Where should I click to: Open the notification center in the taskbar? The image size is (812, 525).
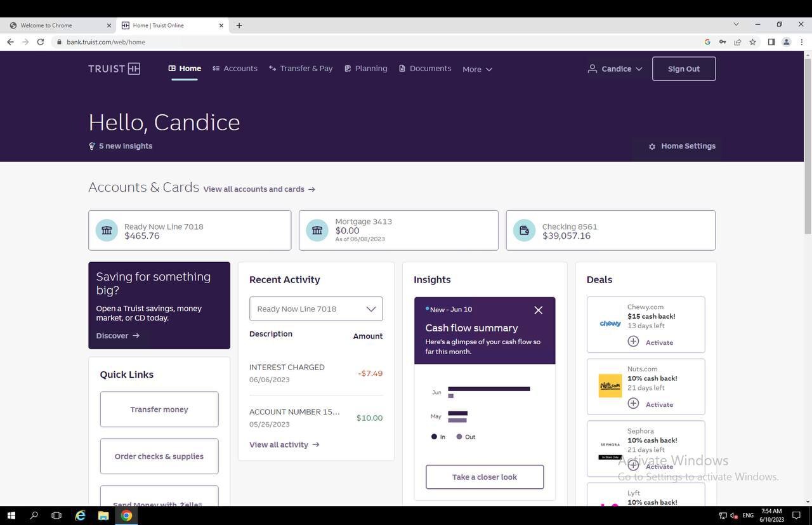point(797,515)
